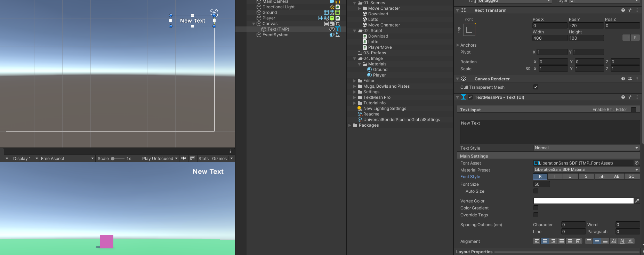
Task: Click the Game view keyboard shortcuts icon
Action: coord(193,158)
